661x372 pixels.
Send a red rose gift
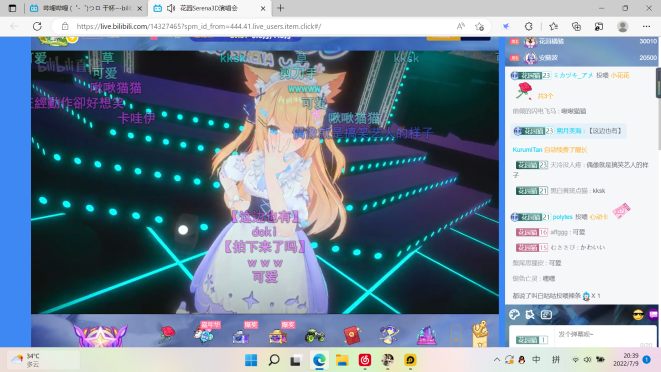[x=167, y=334]
